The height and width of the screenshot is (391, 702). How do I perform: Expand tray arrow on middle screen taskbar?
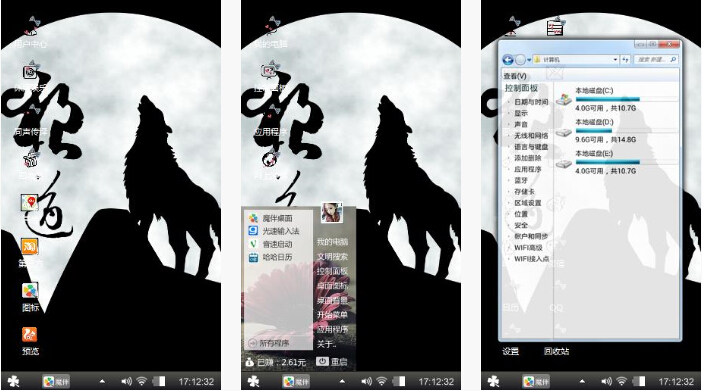coord(342,382)
